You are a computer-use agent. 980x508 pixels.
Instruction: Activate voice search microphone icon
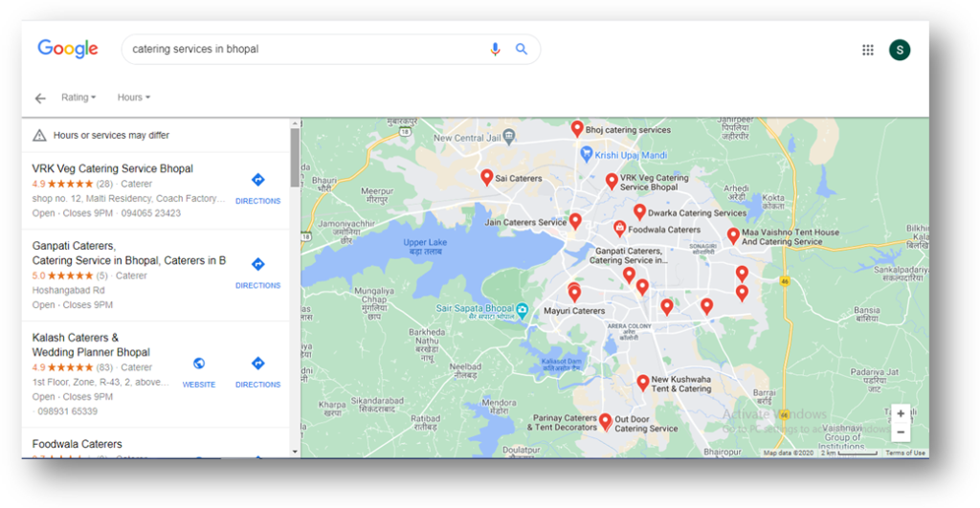tap(495, 50)
